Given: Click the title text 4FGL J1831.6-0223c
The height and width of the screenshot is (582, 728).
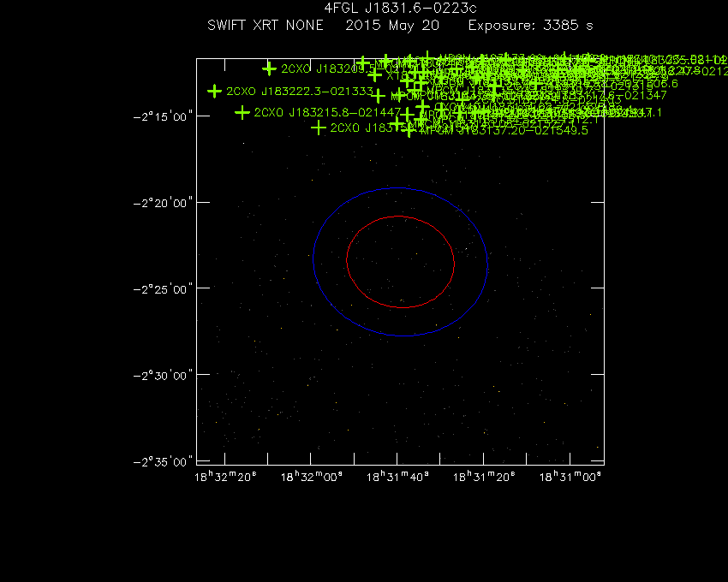Looking at the screenshot, I should click(x=400, y=9).
